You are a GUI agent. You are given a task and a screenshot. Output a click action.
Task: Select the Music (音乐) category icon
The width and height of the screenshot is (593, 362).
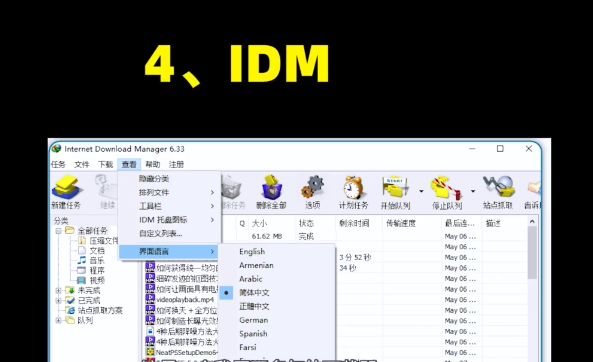click(82, 260)
